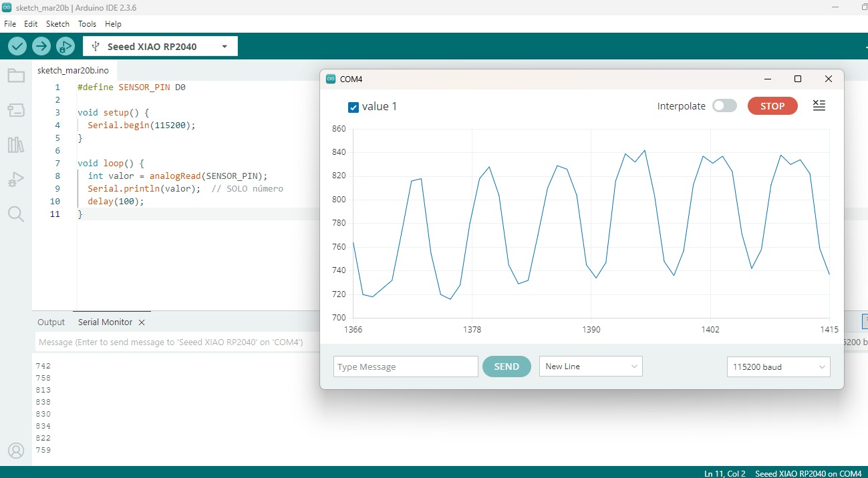868x478 pixels.
Task: Open the Boards Manager sidebar icon
Action: pyautogui.click(x=16, y=109)
